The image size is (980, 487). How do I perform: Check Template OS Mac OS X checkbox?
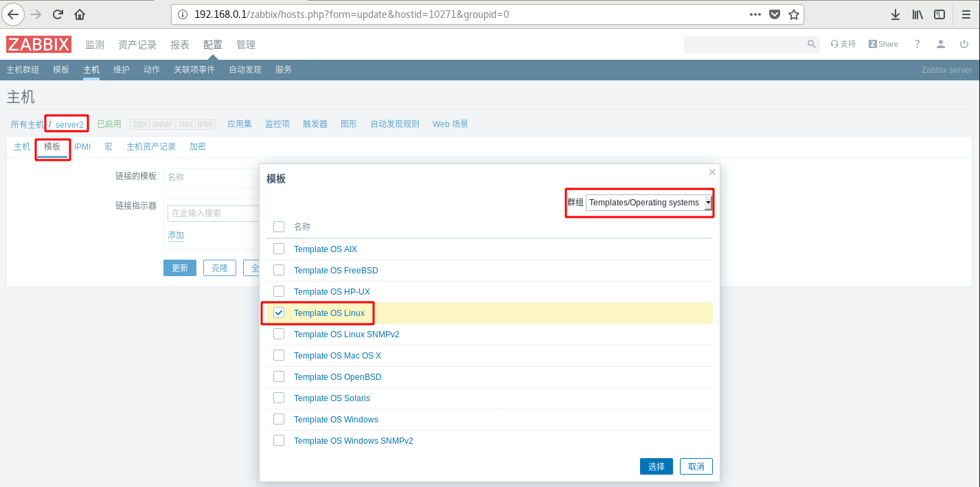279,355
